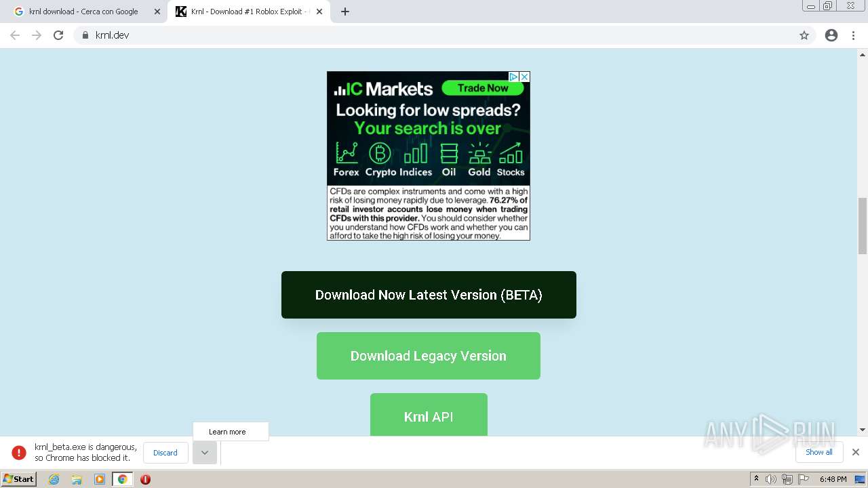This screenshot has height=488, width=868.
Task: Click the Indices bars icon in ad
Action: [416, 153]
